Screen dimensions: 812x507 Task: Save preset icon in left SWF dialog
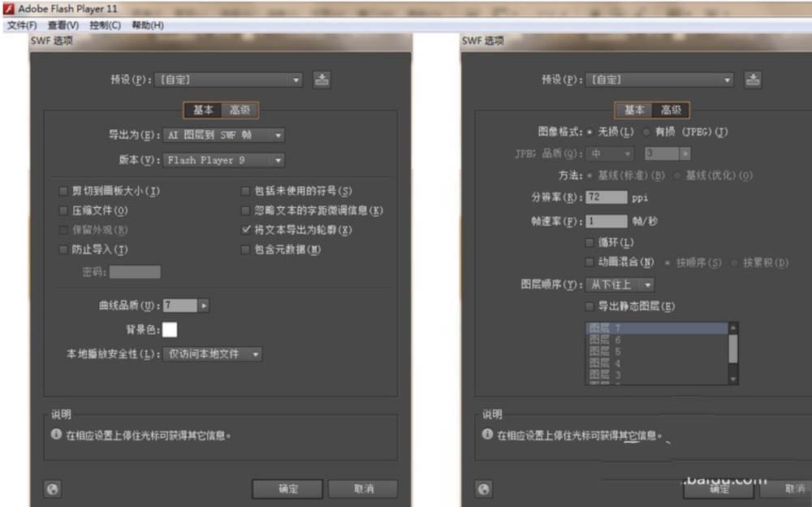(322, 80)
